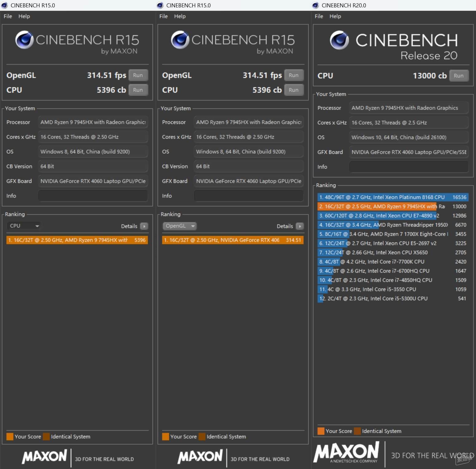
Task: Open the OpenGL ranking dropdown in the middle R15 window
Action: [180, 226]
